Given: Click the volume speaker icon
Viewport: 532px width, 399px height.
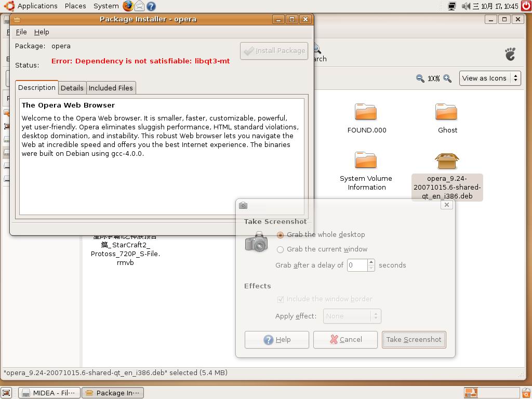Looking at the screenshot, I should coord(465,6).
